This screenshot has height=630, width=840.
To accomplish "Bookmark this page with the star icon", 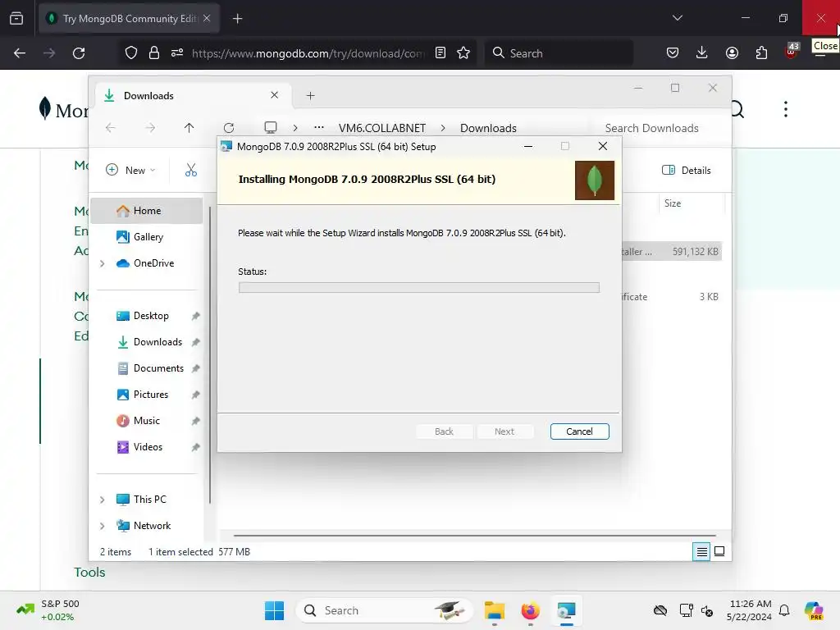I will [463, 53].
